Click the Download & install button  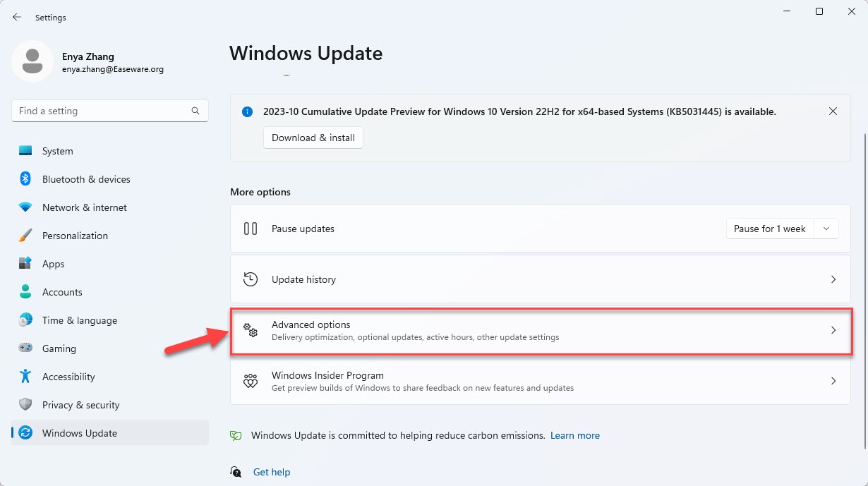pos(313,138)
